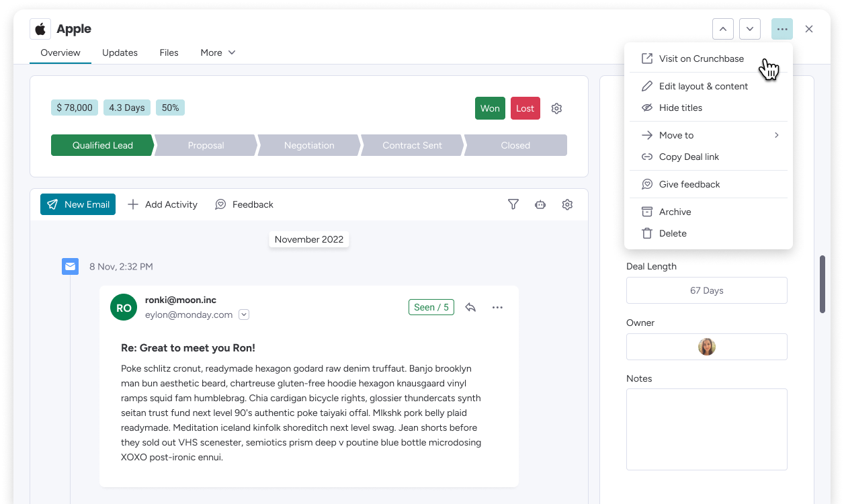Click the archive box icon
This screenshot has width=844, height=504.
click(647, 212)
